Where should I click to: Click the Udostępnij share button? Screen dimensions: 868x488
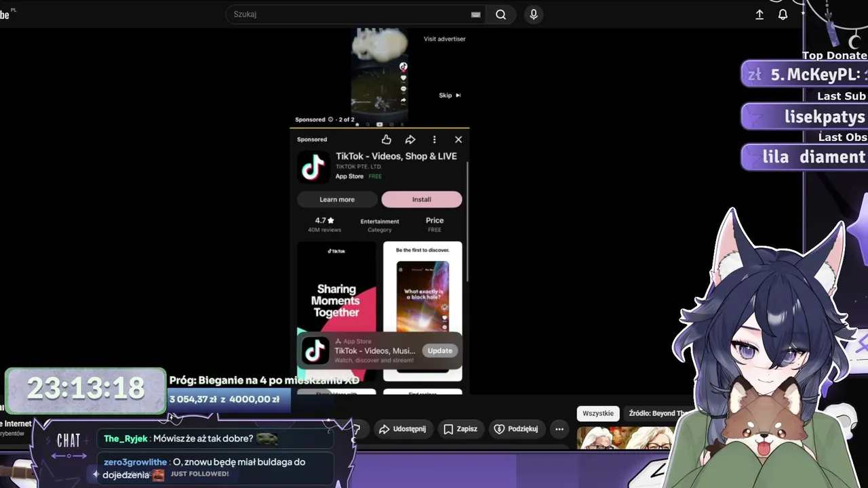[402, 429]
